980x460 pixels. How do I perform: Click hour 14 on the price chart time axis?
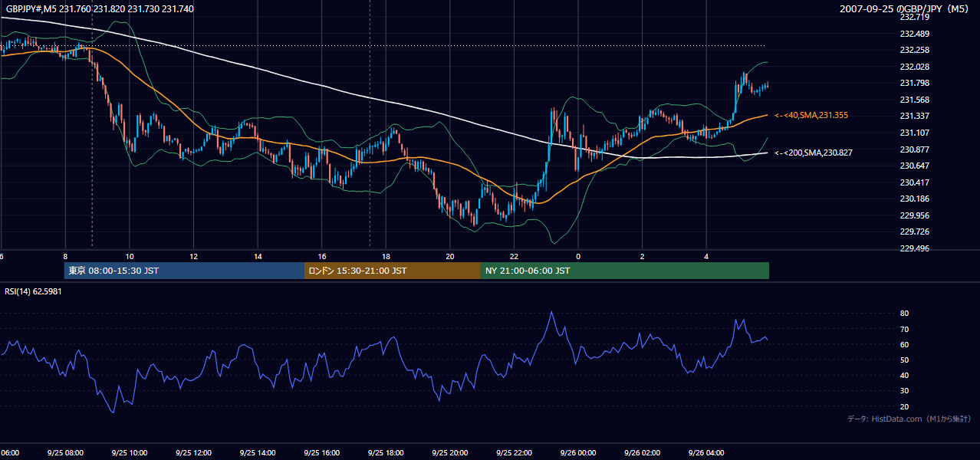click(x=258, y=257)
